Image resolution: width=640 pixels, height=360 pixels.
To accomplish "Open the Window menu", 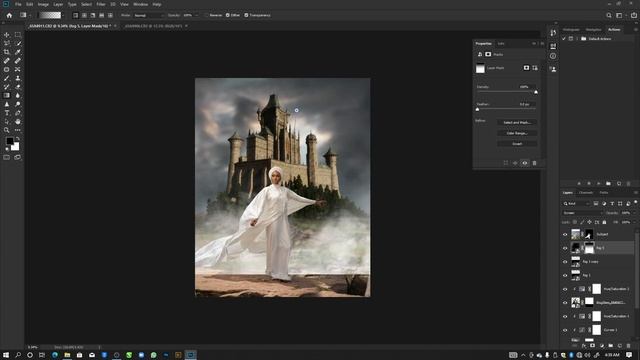I will coord(140,4).
